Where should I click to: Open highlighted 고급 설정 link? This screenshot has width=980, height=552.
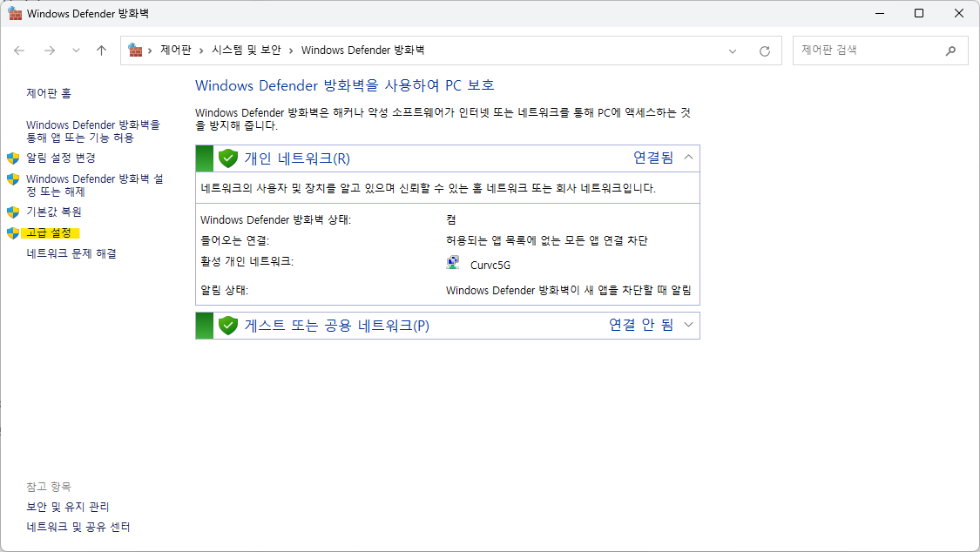pos(49,233)
